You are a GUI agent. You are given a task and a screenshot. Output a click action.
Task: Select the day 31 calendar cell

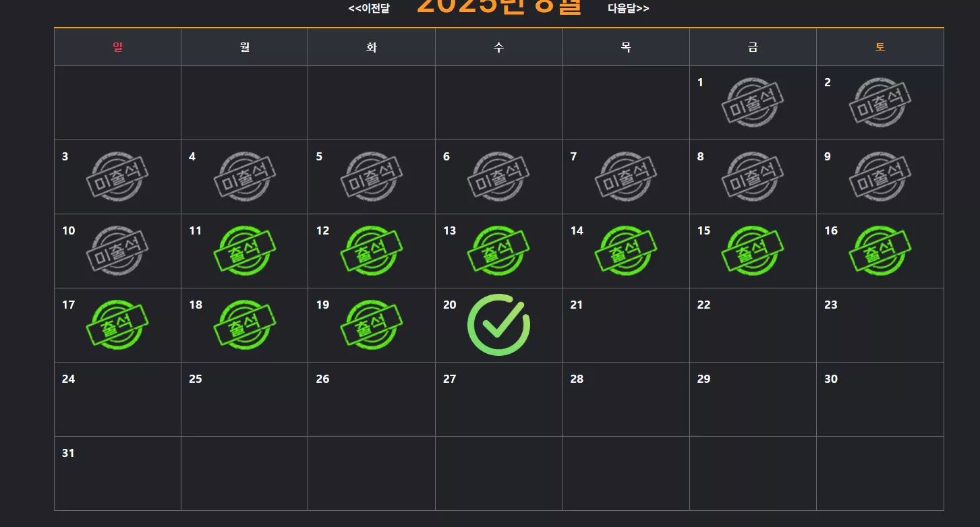(x=118, y=473)
